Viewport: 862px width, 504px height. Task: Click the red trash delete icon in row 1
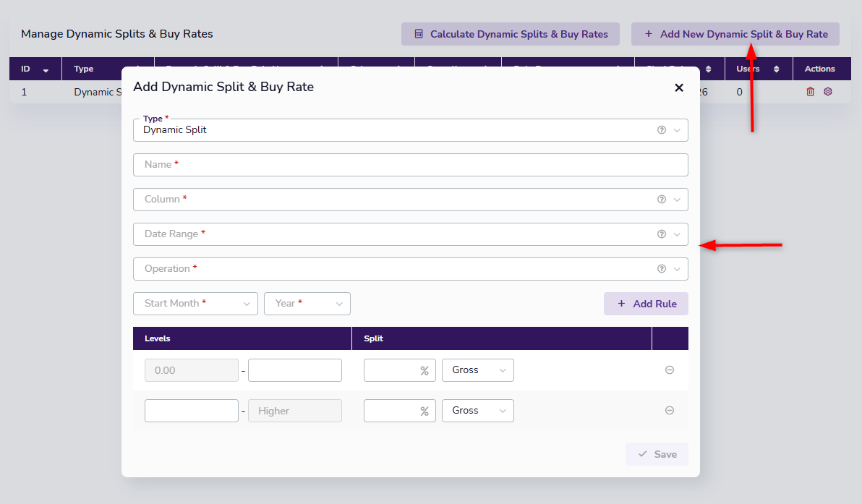click(810, 92)
